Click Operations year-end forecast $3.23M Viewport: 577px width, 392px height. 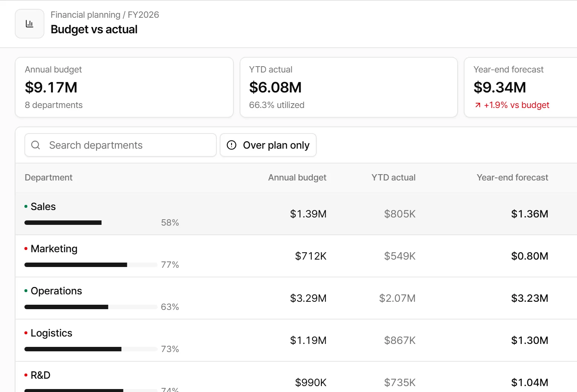(x=530, y=298)
